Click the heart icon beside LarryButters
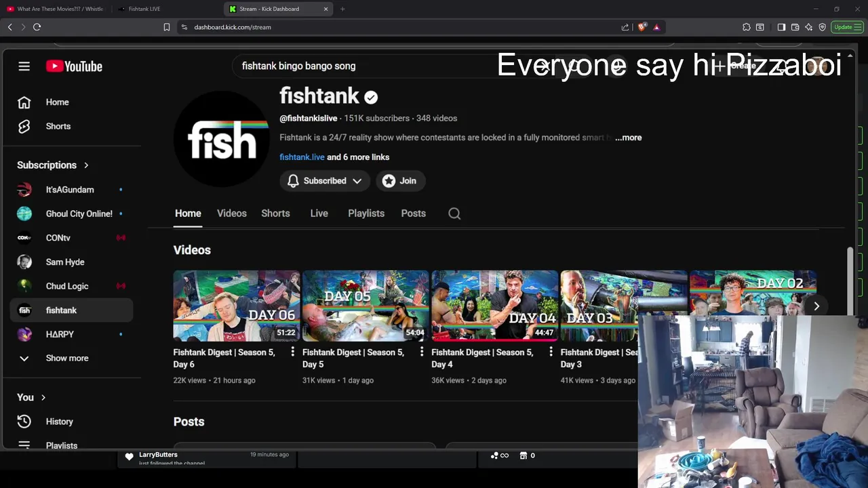The image size is (868, 488). coord(130,457)
